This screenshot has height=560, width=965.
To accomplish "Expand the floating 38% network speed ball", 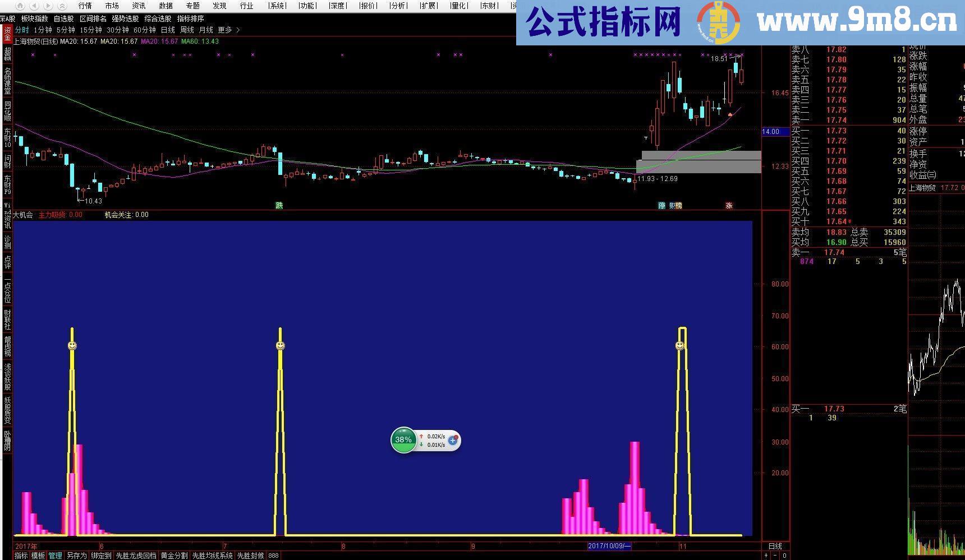I will tap(403, 440).
